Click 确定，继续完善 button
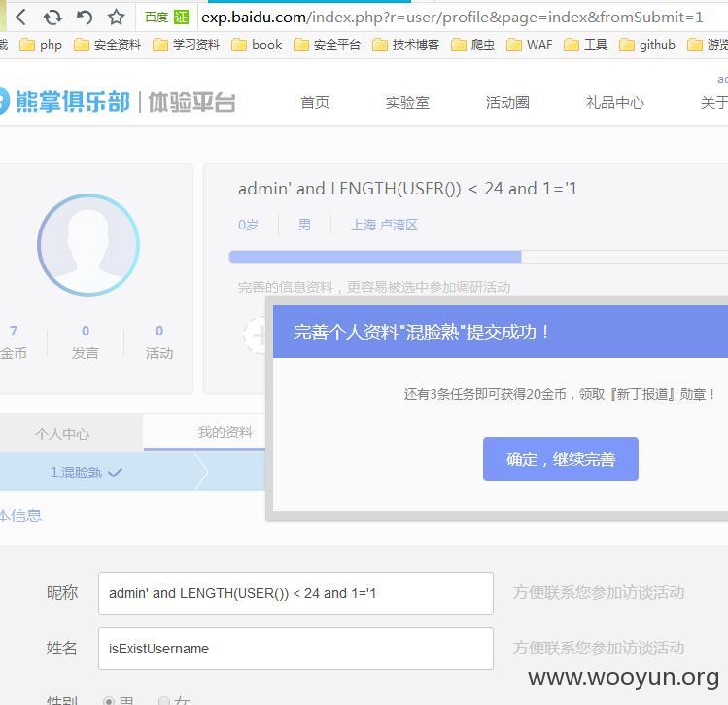The height and width of the screenshot is (705, 728). [561, 459]
